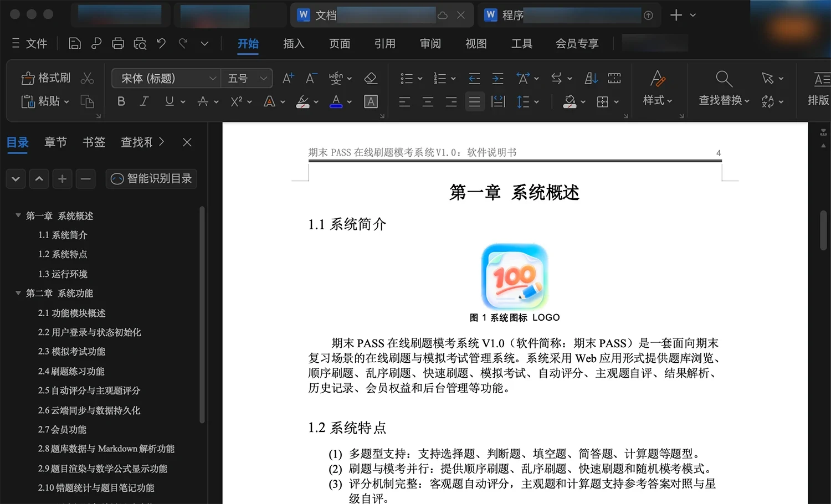Image resolution: width=831 pixels, height=504 pixels.
Task: Toggle bold formatting
Action: tap(121, 101)
